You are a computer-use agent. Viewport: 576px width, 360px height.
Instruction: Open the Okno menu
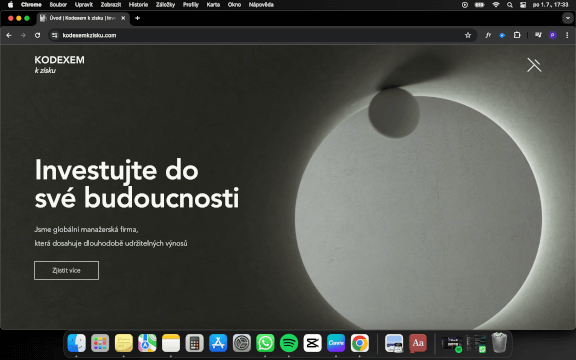point(234,5)
